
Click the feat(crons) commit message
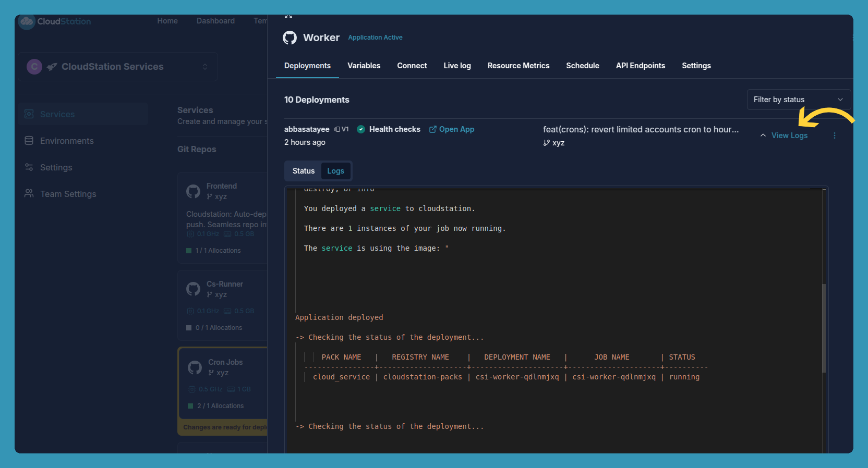641,129
